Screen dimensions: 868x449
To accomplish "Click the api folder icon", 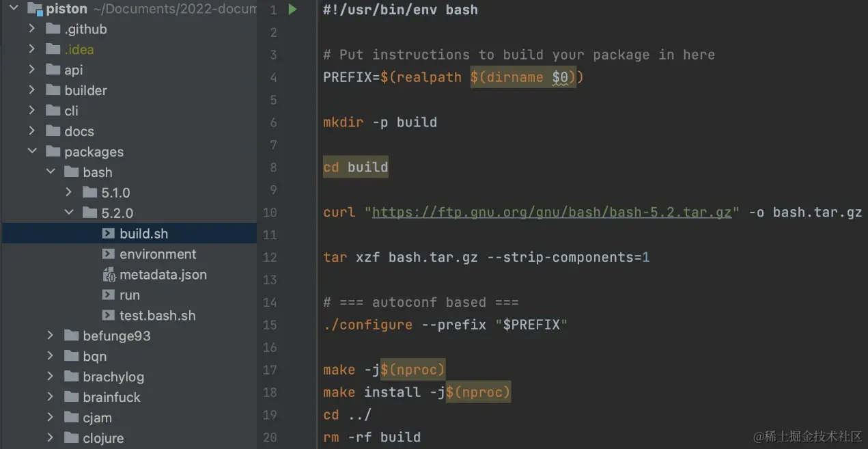I will click(53, 70).
